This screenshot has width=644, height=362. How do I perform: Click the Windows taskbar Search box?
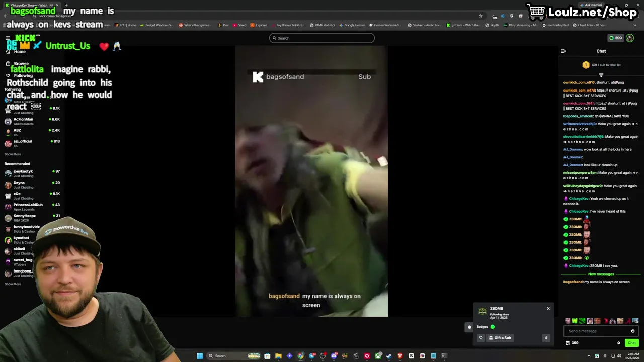coord(233,356)
